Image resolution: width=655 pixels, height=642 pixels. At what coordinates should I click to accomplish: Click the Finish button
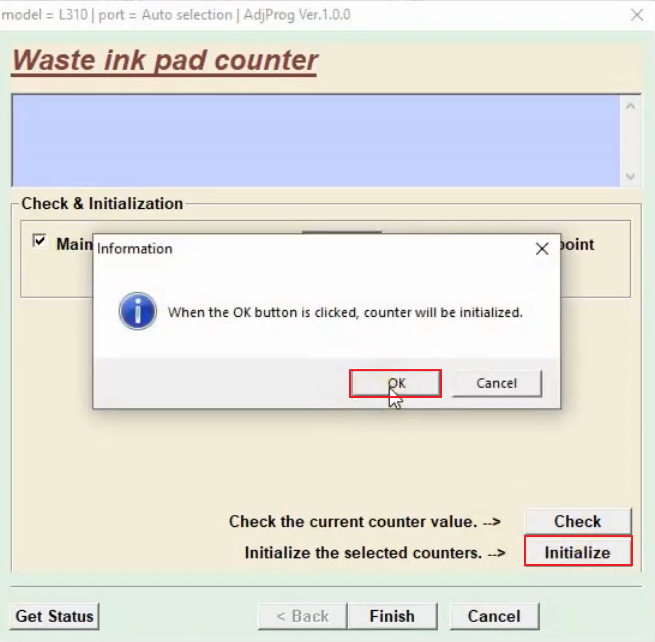[x=391, y=616]
